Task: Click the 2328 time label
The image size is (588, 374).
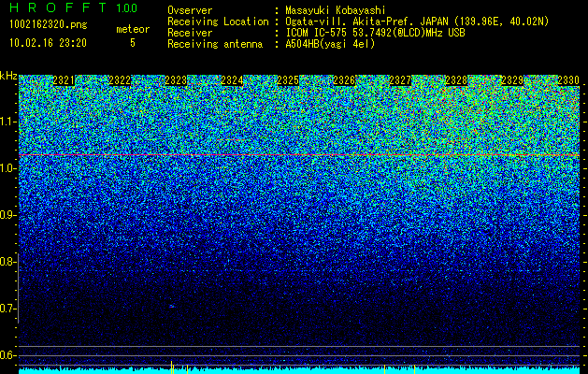Action: click(x=456, y=80)
